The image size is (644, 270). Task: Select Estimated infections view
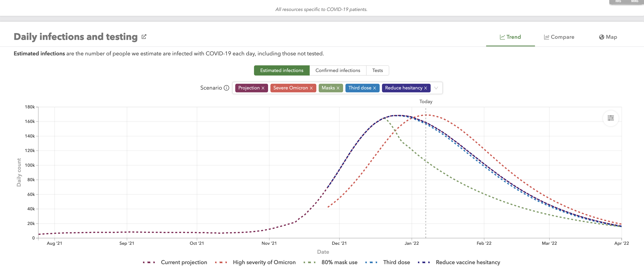[282, 70]
